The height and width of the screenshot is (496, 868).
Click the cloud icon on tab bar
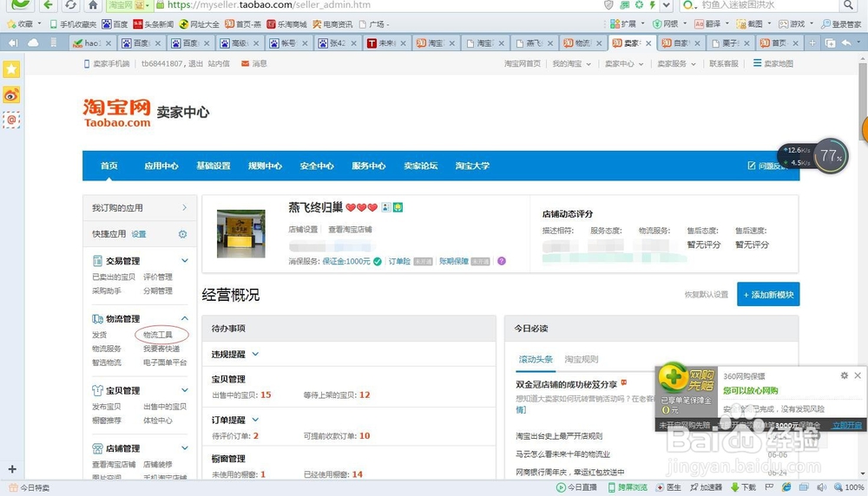[33, 42]
